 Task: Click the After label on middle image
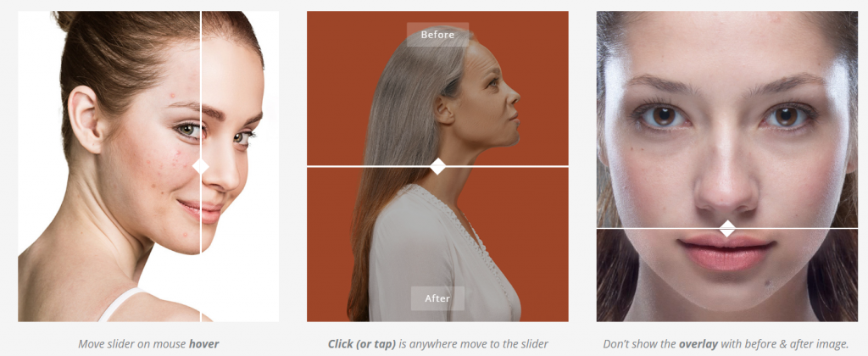(x=437, y=298)
